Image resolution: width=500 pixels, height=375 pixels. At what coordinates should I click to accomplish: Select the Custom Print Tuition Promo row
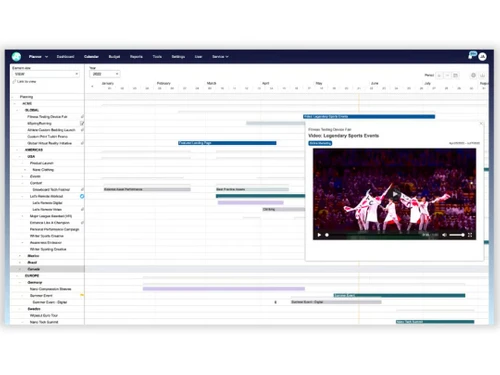pyautogui.click(x=47, y=137)
